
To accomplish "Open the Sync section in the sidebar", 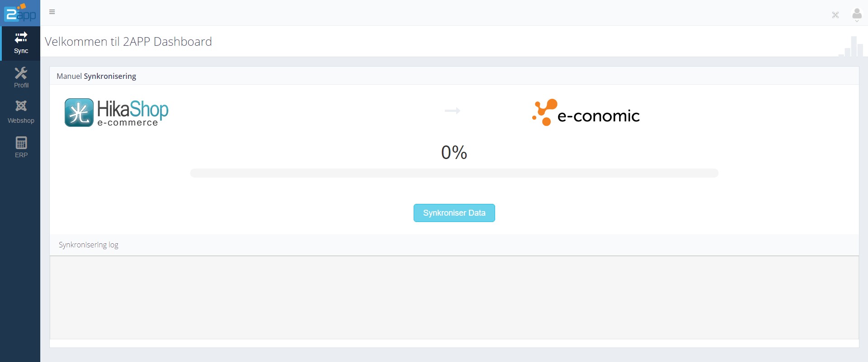I will 21,43.
